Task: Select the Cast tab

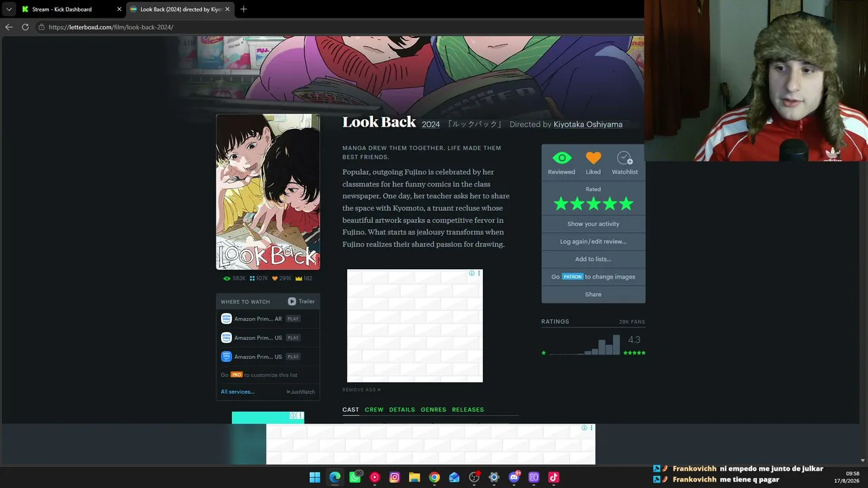Action: point(351,409)
